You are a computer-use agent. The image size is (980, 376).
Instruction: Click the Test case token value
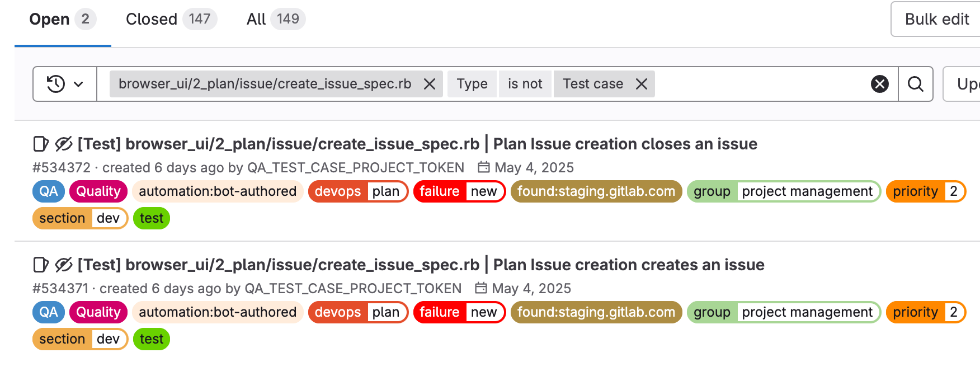tap(593, 84)
